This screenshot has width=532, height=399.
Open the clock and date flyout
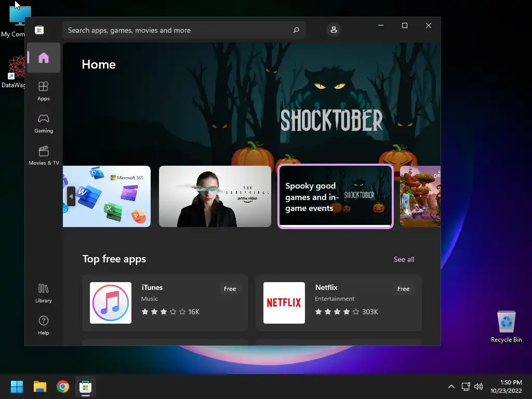506,387
